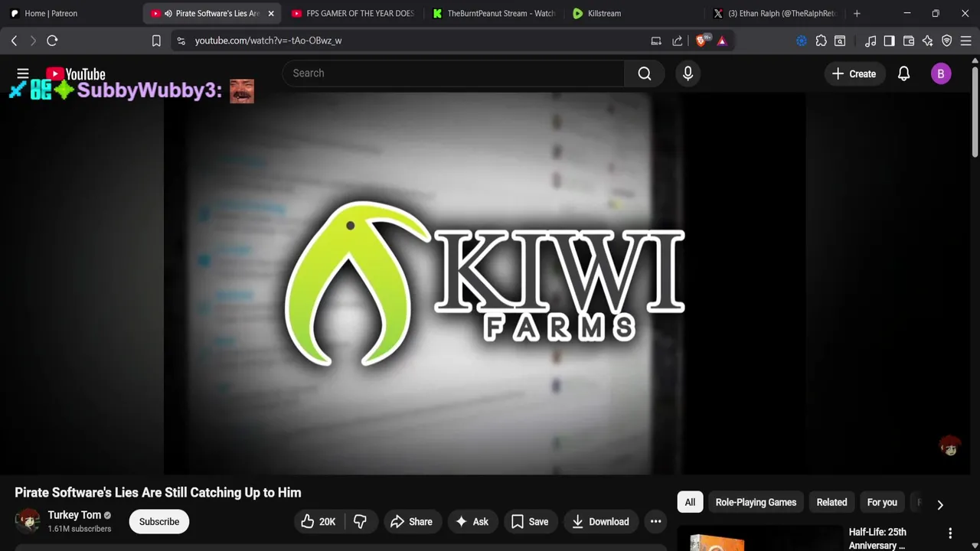Select Role-Playing Games filter chip

click(756, 502)
